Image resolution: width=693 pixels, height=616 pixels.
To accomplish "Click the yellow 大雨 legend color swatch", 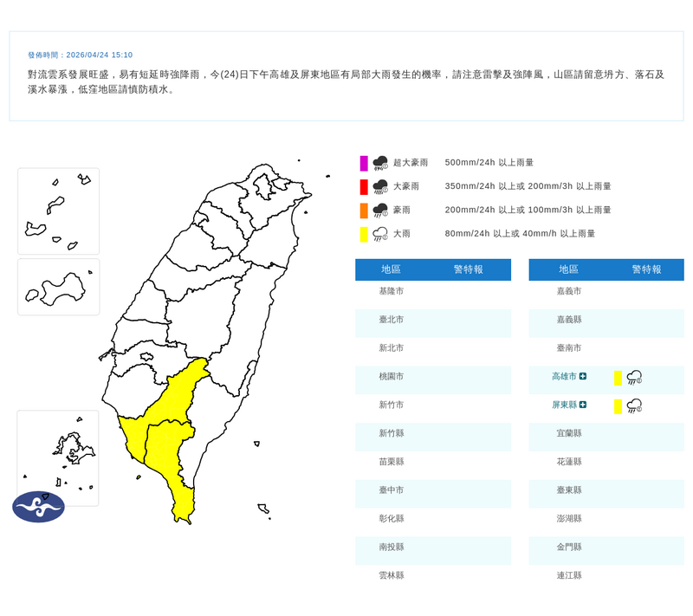I will point(365,233).
